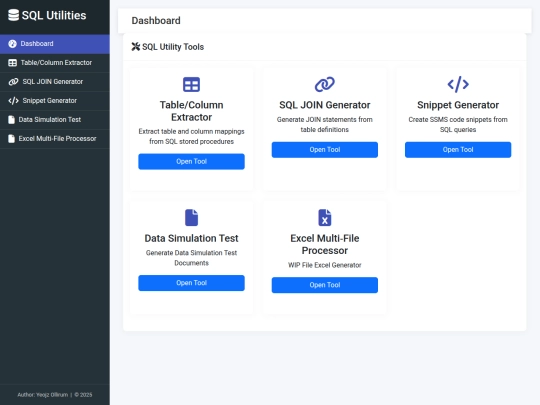Viewport: 540px width, 405px height.
Task: Open Tool for Excel Multi-File Processor
Action: (x=325, y=285)
